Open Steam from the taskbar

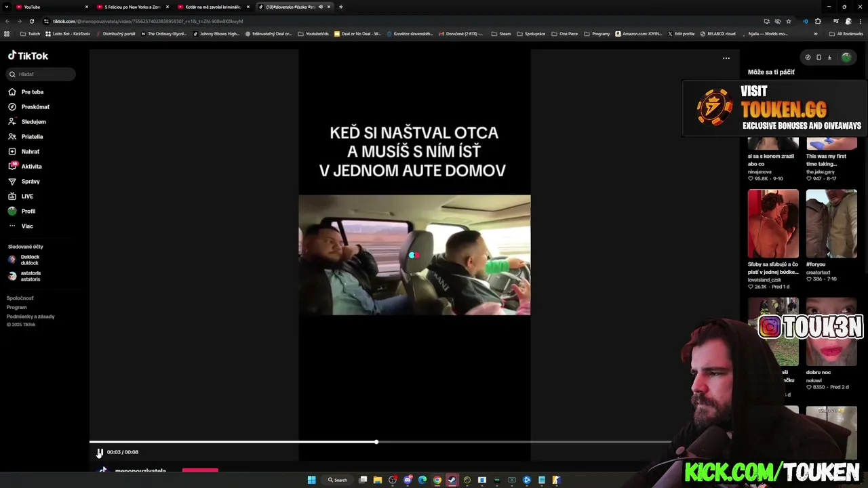point(452,480)
